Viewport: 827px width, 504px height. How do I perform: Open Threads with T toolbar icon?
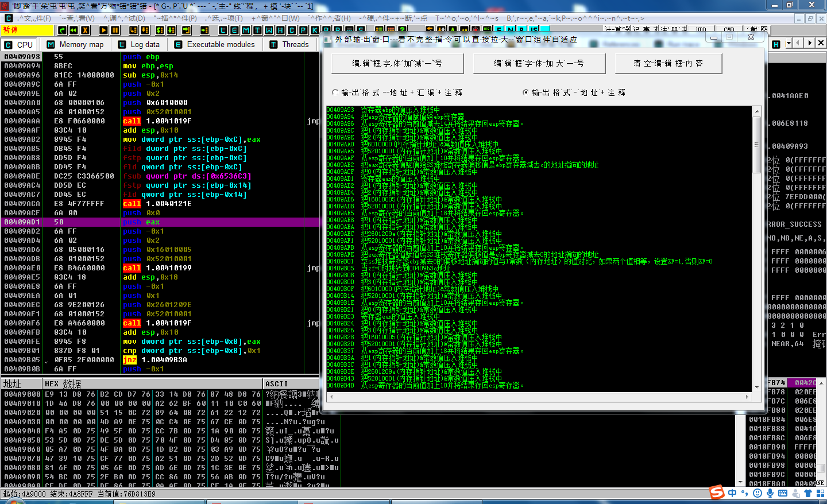point(257,30)
